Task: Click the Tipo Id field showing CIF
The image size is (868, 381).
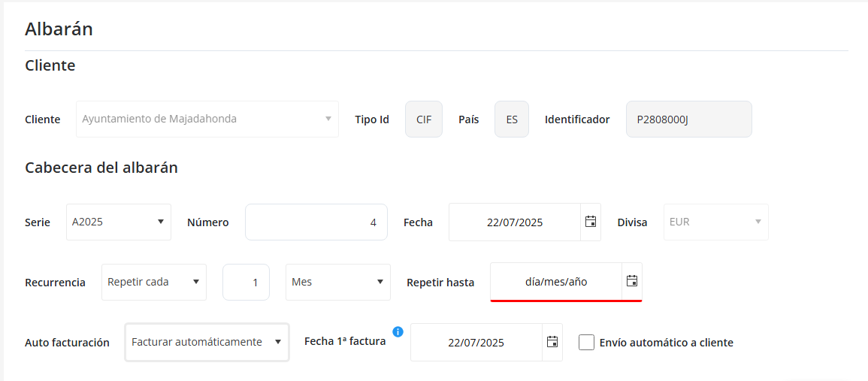Action: coord(424,119)
